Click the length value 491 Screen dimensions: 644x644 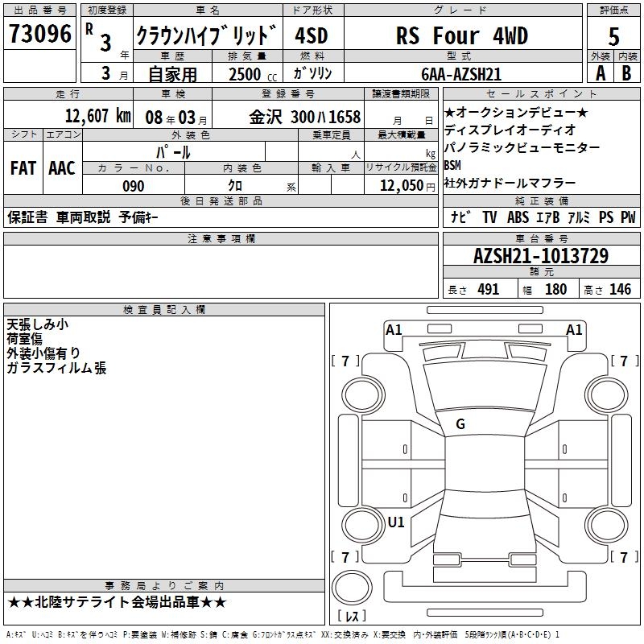click(x=489, y=290)
